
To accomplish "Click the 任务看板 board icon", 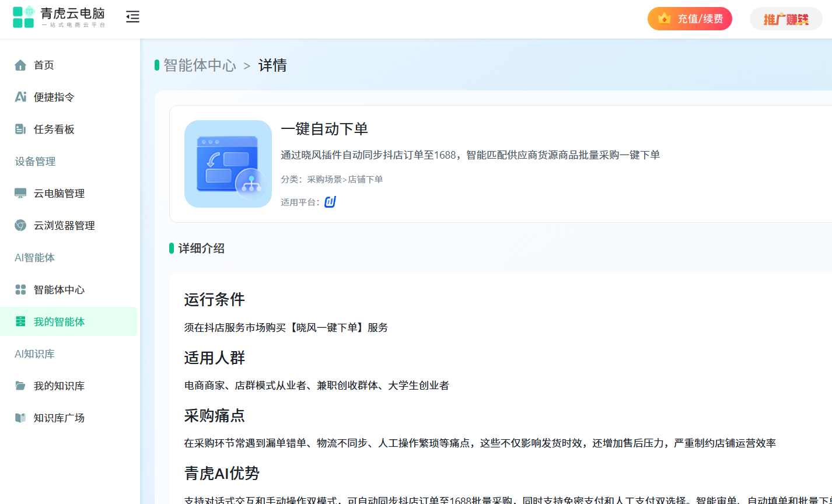I will 20,129.
